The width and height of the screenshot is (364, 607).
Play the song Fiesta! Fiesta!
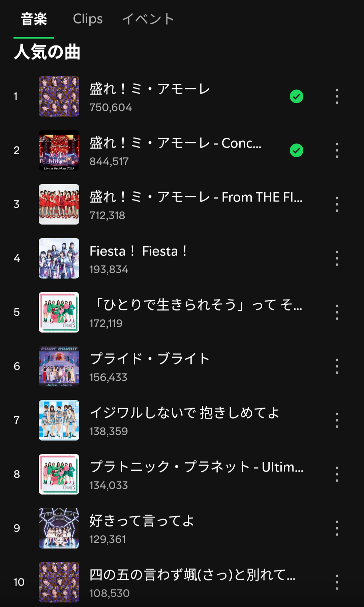pyautogui.click(x=138, y=252)
